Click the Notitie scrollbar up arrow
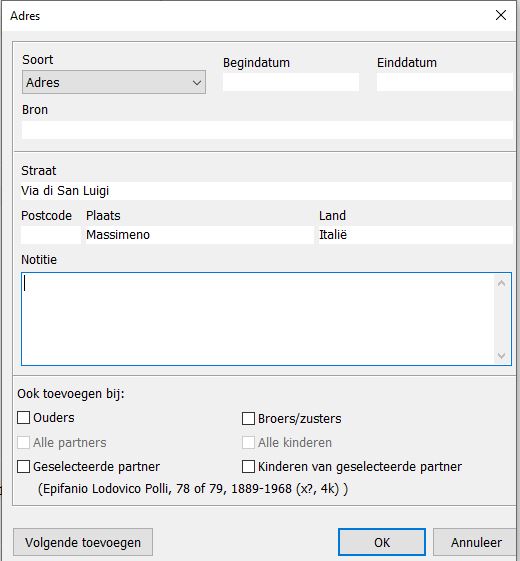Screen dimensions: 520x561 [x=501, y=283]
